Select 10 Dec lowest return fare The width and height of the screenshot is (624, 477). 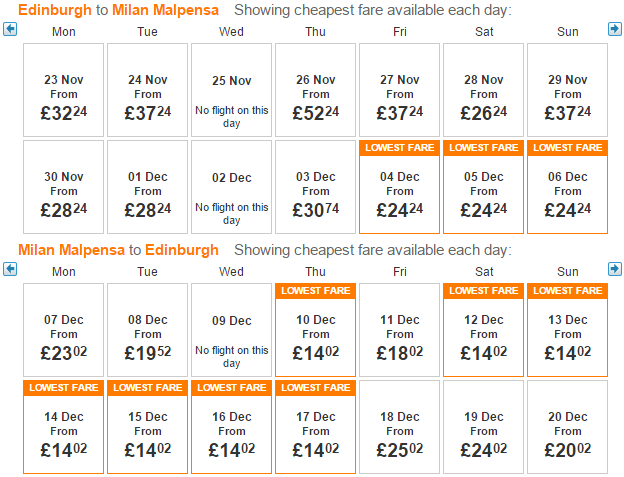(x=315, y=330)
